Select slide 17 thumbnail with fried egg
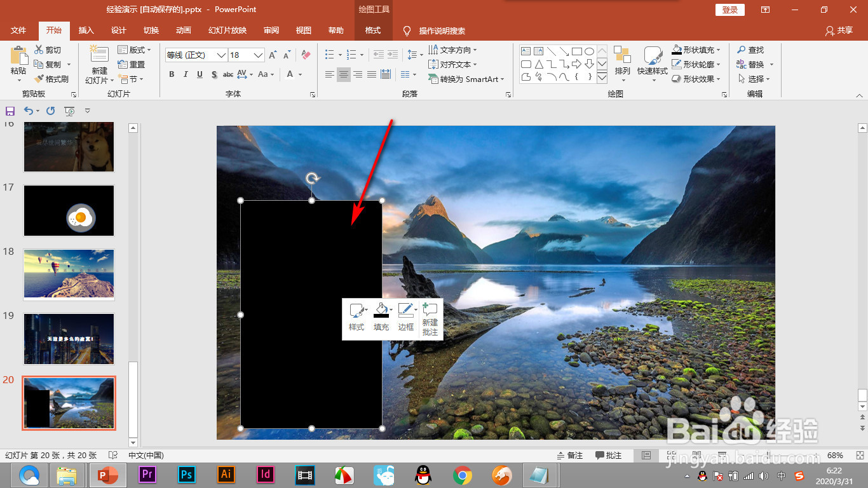Image resolution: width=868 pixels, height=488 pixels. point(69,211)
